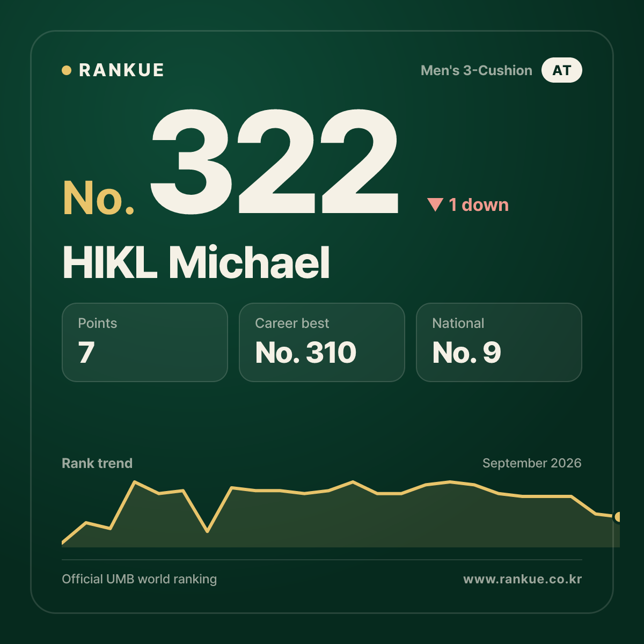Click the 1 down change text
The width and height of the screenshot is (644, 644).
tap(479, 204)
